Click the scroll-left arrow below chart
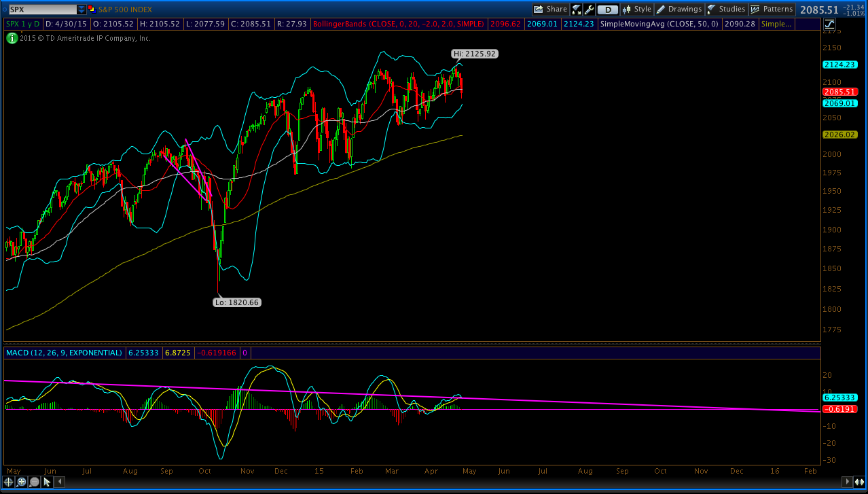Image resolution: width=868 pixels, height=494 pixels. coord(59,482)
